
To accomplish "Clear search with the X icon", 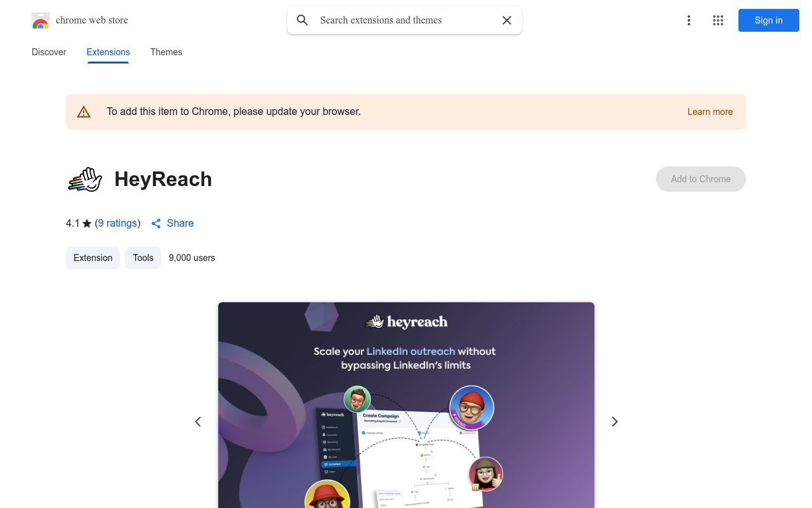I will [507, 20].
